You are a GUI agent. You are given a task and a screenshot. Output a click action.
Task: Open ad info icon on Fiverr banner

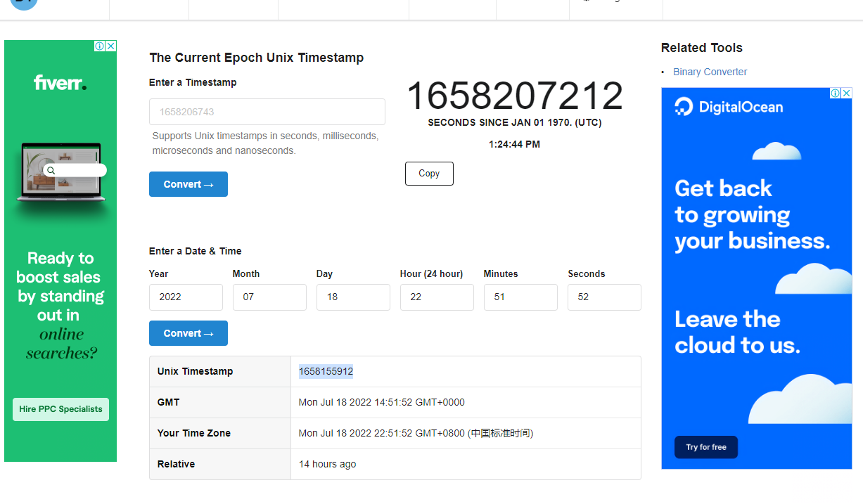(101, 46)
